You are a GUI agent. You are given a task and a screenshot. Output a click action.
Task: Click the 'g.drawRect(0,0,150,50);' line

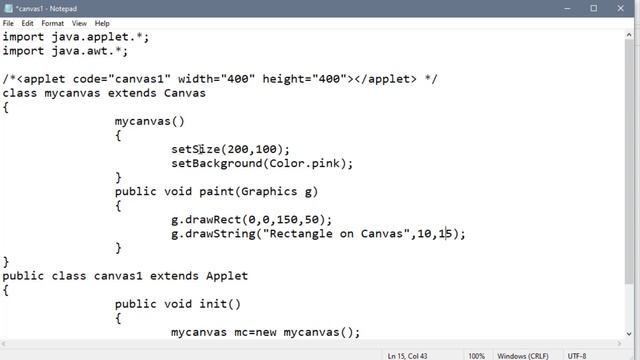click(251, 220)
